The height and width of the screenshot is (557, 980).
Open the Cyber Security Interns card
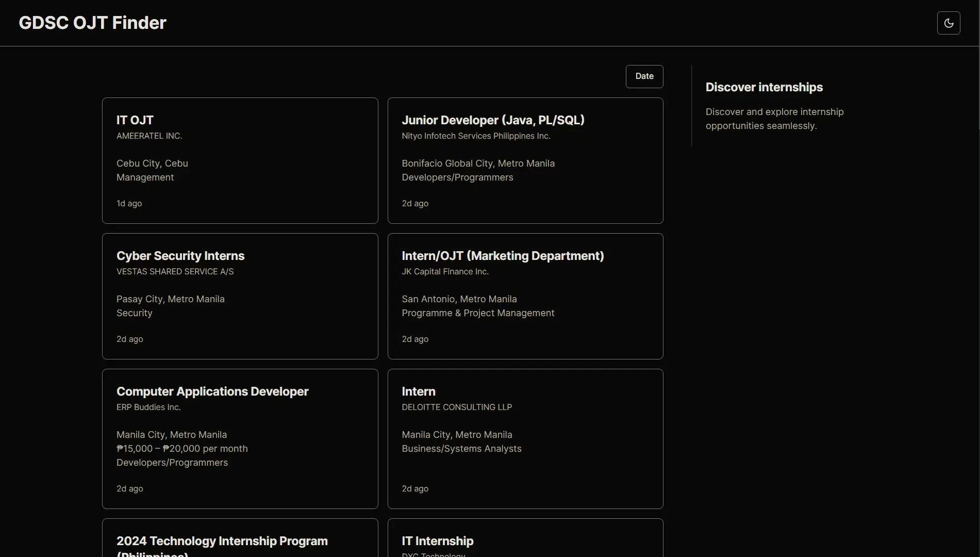[240, 297]
